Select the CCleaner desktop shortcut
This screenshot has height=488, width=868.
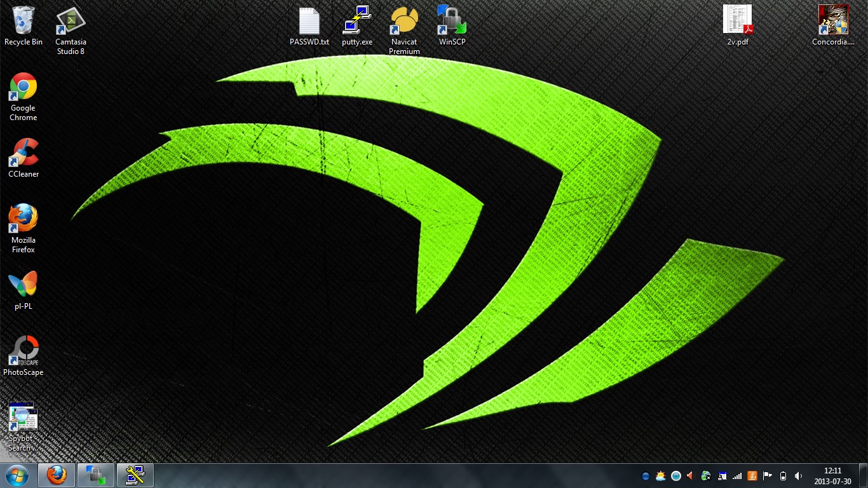24,158
